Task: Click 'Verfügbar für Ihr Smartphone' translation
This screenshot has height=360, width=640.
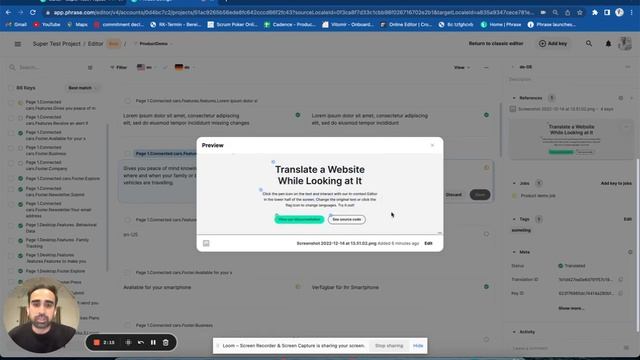Action: point(345,287)
